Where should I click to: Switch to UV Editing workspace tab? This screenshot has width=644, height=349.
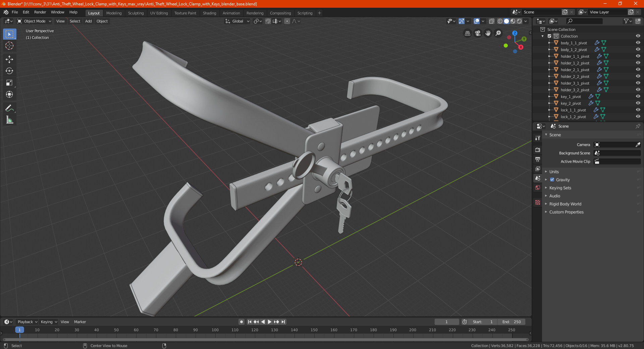tap(159, 13)
